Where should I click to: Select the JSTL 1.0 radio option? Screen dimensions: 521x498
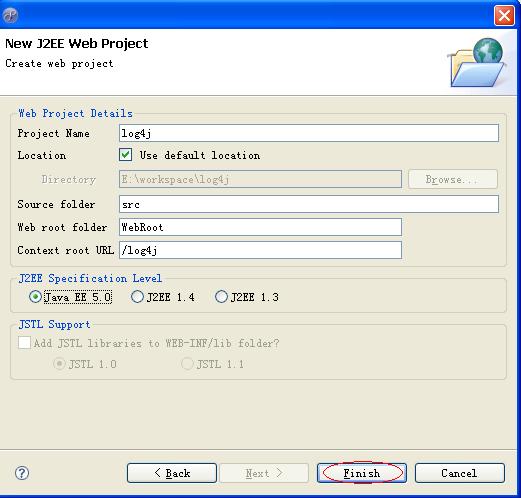tap(59, 364)
